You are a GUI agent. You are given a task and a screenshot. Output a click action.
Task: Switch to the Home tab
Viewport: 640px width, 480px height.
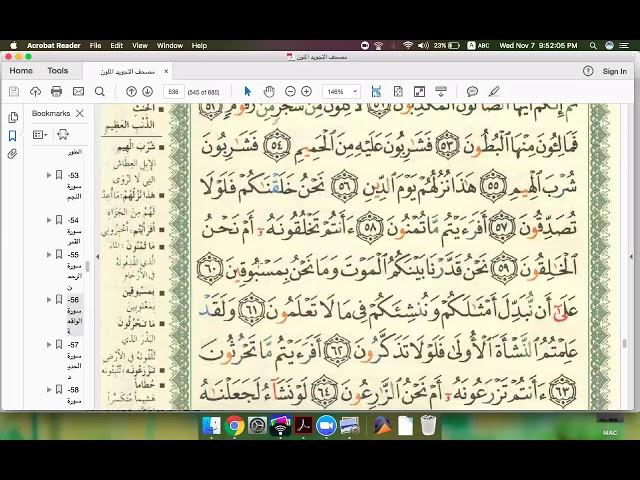pos(21,71)
